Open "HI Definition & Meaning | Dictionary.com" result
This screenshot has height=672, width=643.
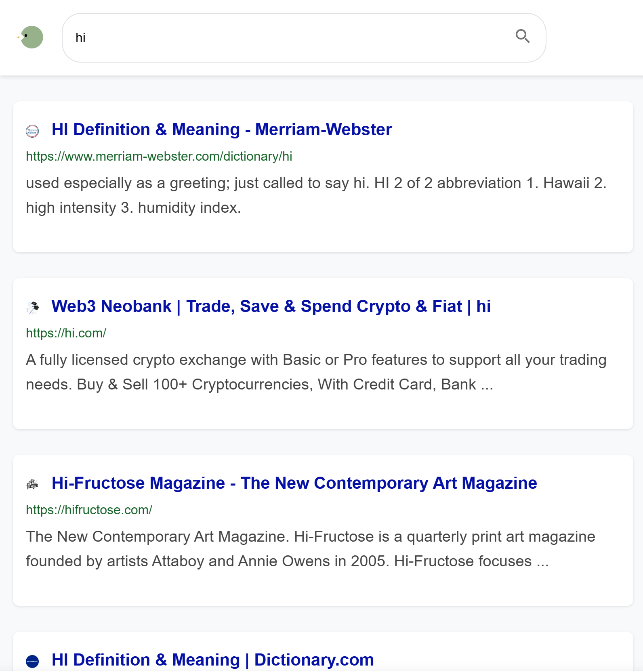click(x=213, y=660)
